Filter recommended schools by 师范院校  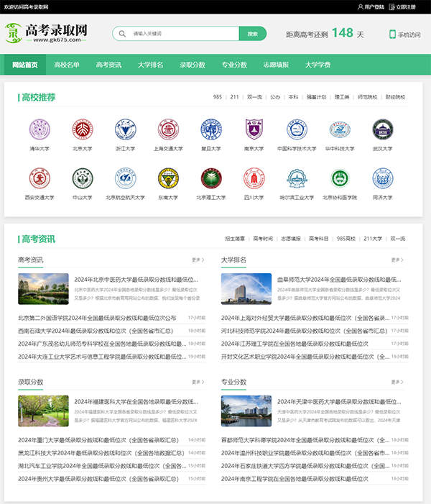(367, 97)
